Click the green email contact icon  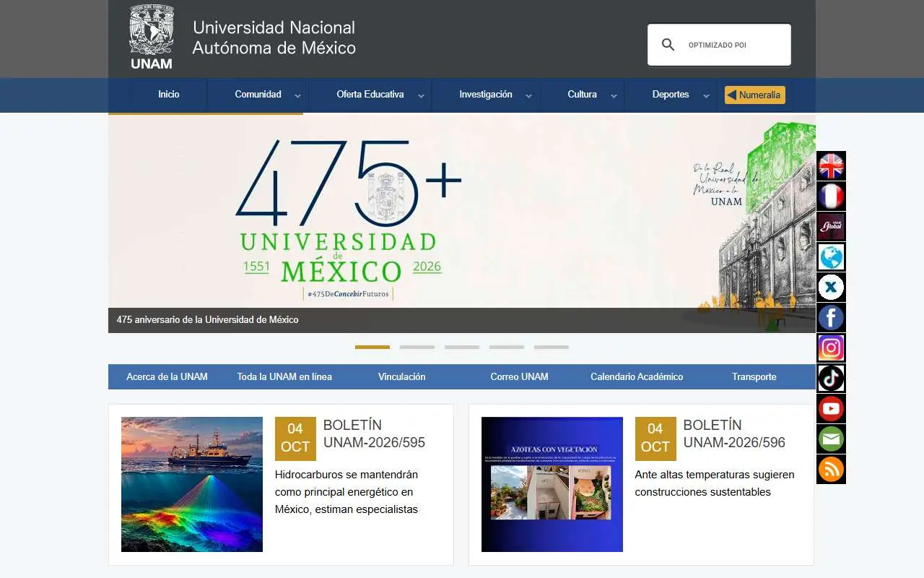click(x=831, y=439)
